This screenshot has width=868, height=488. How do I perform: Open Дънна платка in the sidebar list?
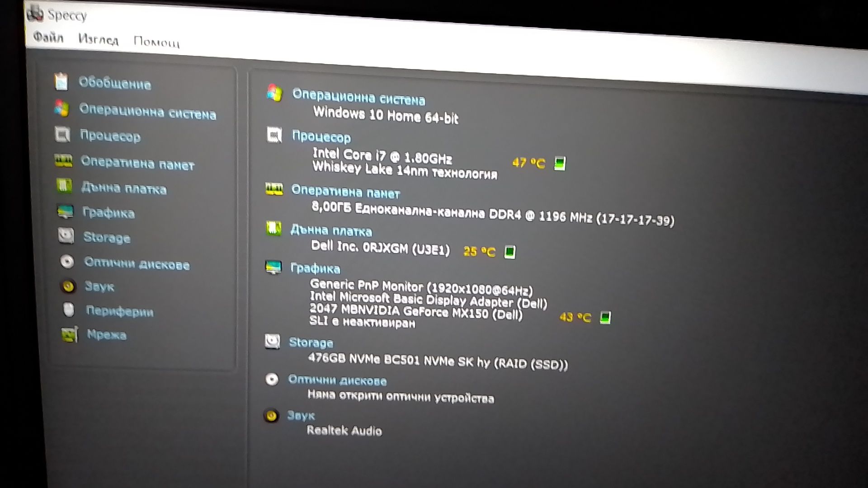[124, 188]
